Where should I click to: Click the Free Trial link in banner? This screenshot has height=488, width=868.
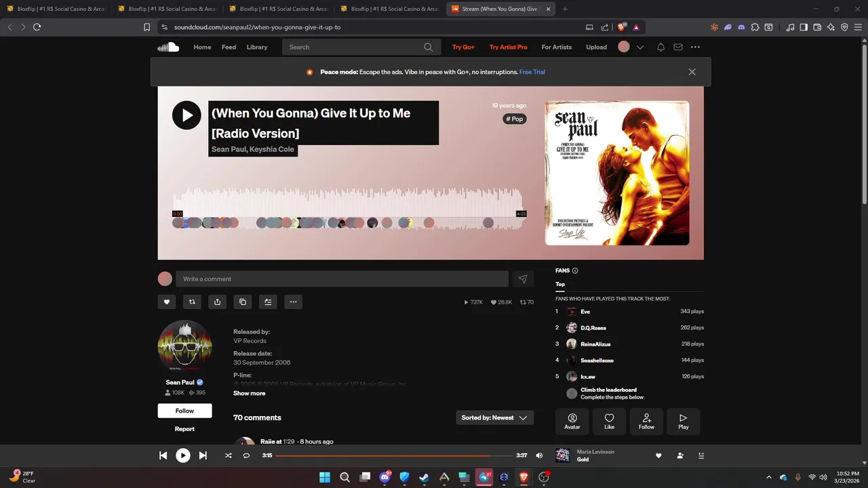(x=532, y=72)
